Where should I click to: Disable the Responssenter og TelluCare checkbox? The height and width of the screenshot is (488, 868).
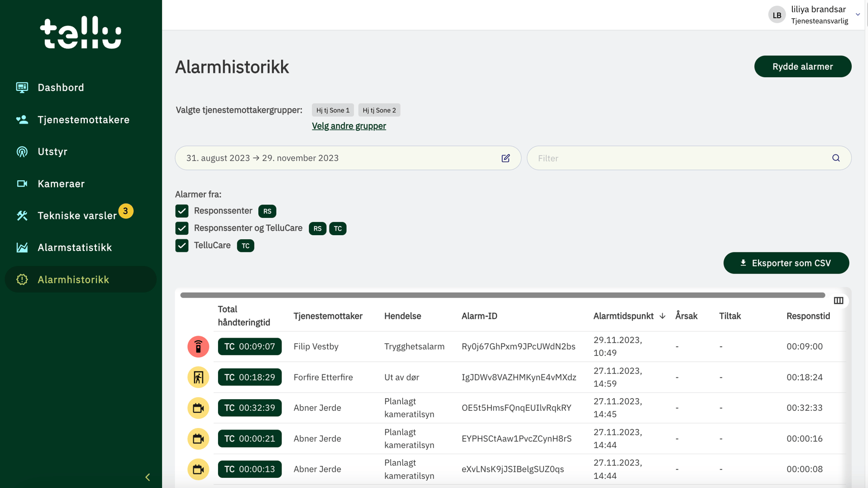click(182, 228)
